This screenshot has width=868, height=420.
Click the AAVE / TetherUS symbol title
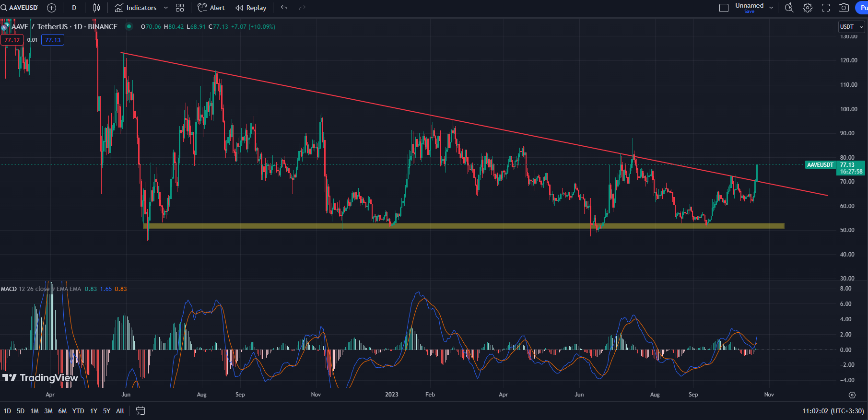point(64,27)
